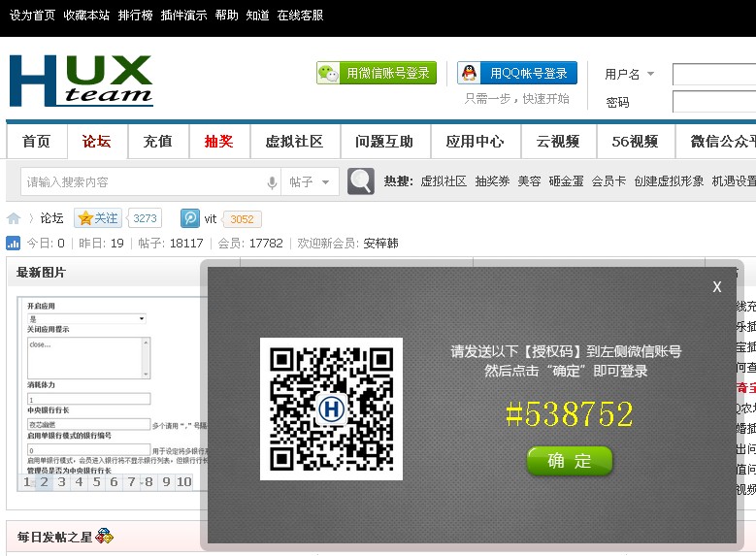The image size is (756, 556).
Task: Click the QQ penguin icon
Action: click(x=469, y=74)
